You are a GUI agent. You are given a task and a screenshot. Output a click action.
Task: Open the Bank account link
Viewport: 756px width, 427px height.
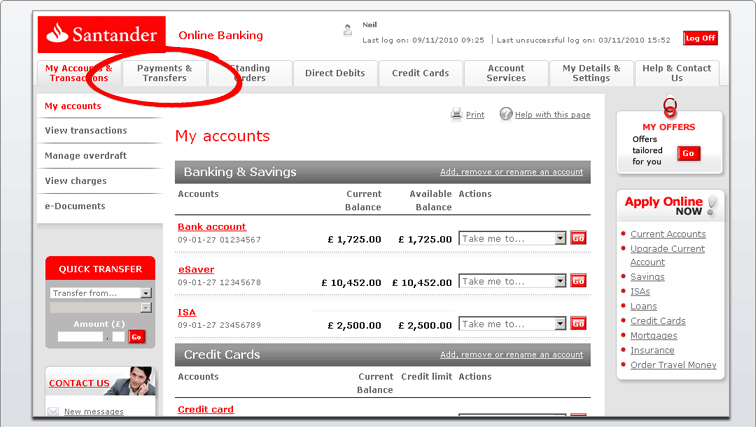coord(212,227)
